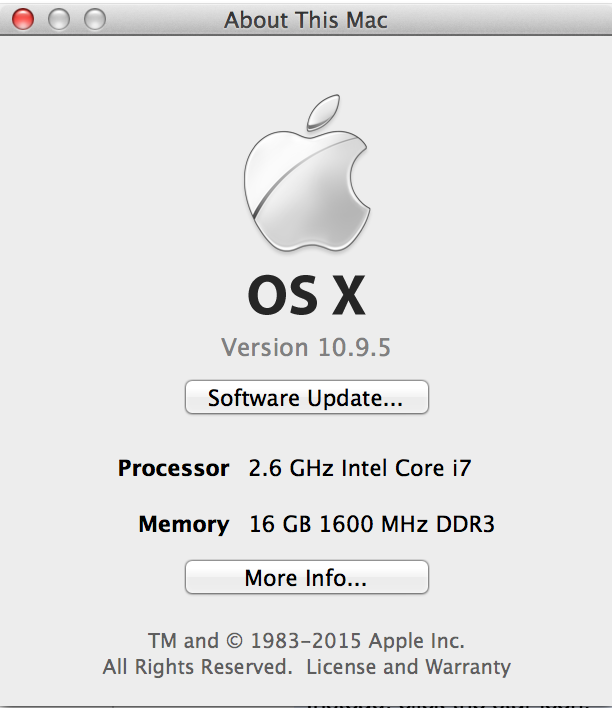Click the green zoom window button
This screenshot has width=612, height=708.
point(95,19)
